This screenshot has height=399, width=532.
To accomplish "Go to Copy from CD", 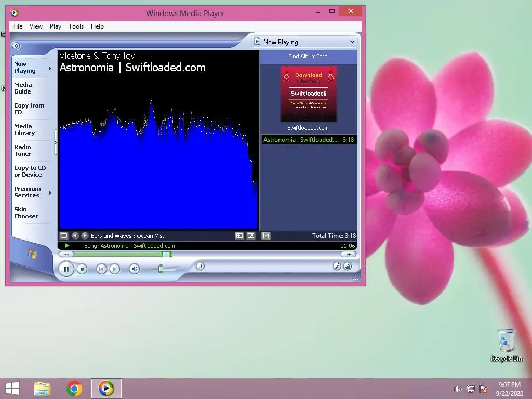I will coord(29,109).
